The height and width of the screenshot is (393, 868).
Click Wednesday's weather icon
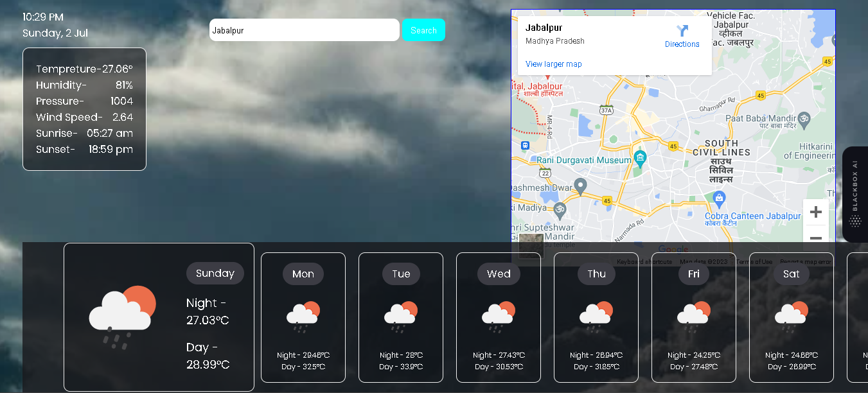click(x=499, y=313)
